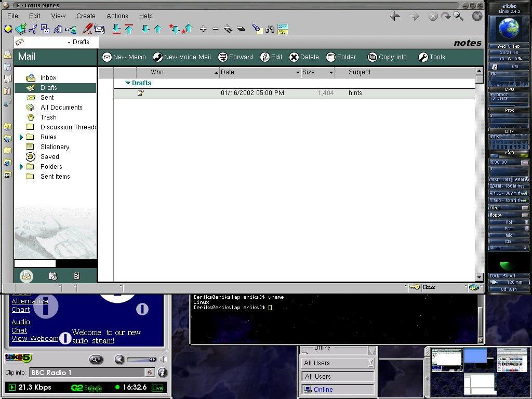The image size is (532, 399).
Task: Click the navigate-to-top arrow with red line
Action: (129, 29)
